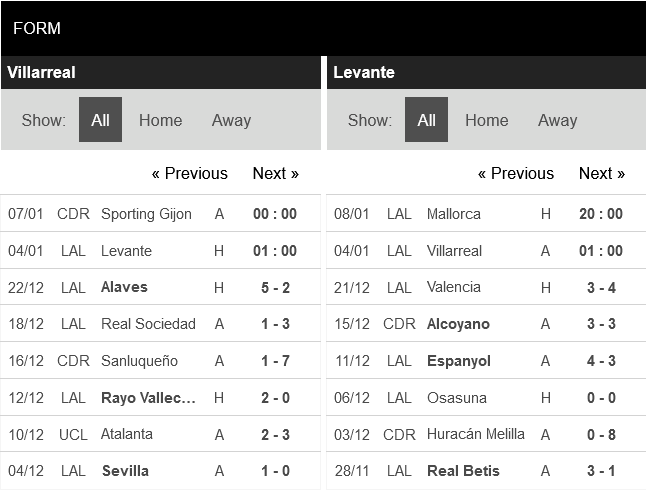
Task: Open the Atalanta UCL match row
Action: (160, 434)
